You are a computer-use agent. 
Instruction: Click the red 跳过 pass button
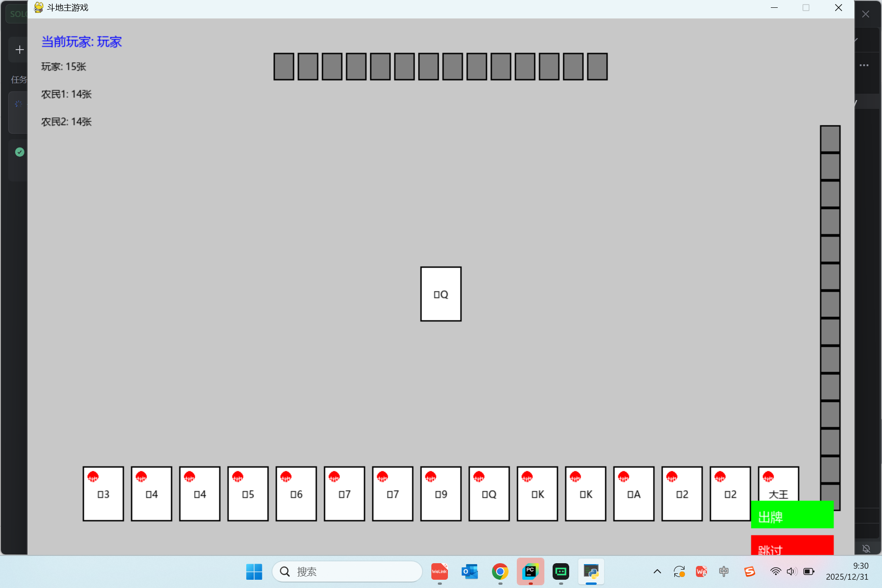click(792, 545)
